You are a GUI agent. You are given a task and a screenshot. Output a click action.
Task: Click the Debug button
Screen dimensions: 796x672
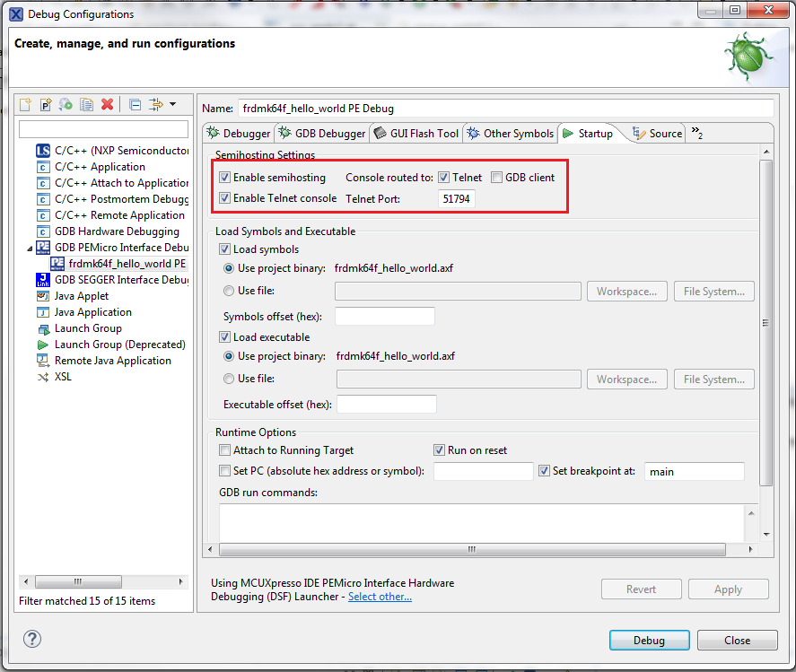(x=650, y=641)
